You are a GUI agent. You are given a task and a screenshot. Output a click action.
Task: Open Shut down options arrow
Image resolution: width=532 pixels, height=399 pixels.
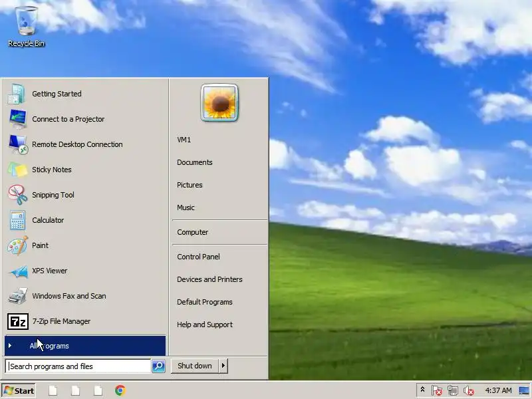tap(223, 366)
